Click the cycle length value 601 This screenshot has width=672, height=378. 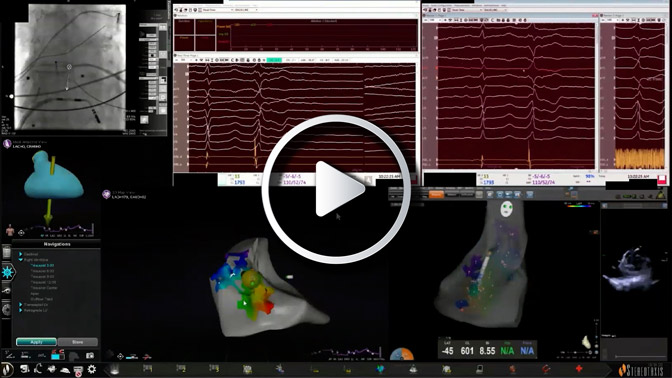(467, 351)
